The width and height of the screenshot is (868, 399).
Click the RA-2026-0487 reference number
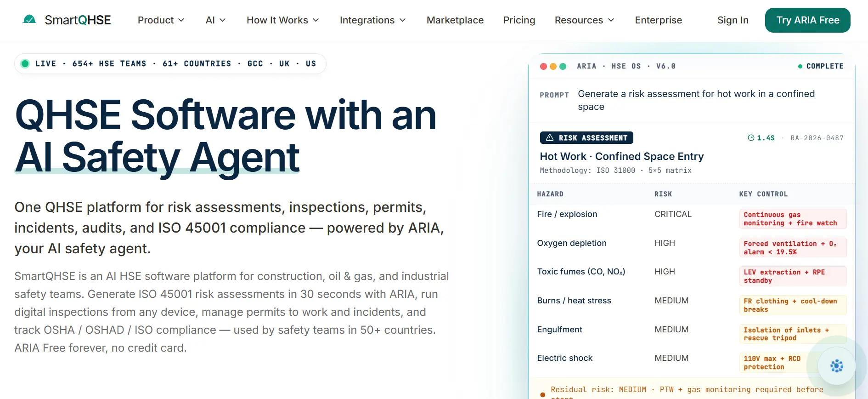point(817,138)
